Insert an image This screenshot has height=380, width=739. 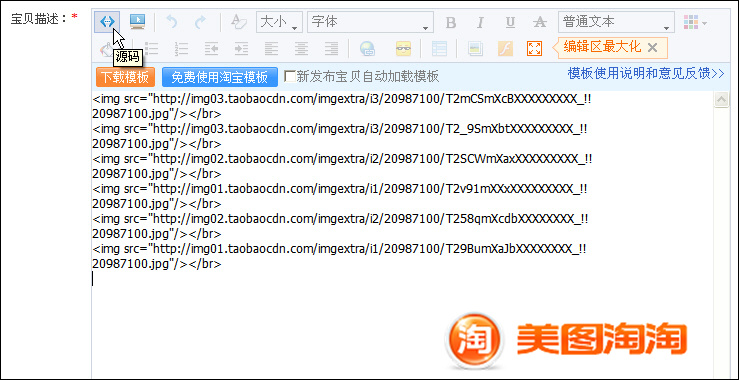(x=475, y=49)
